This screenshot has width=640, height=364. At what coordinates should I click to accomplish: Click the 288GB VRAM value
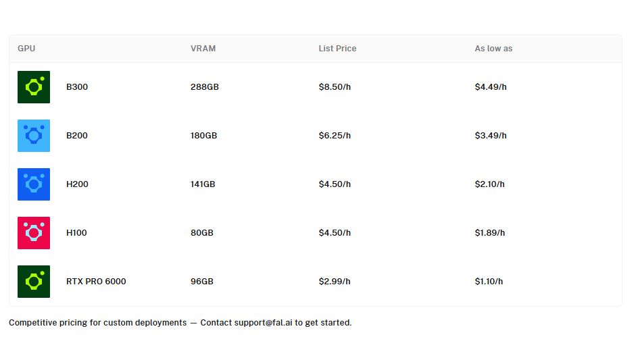(x=205, y=87)
